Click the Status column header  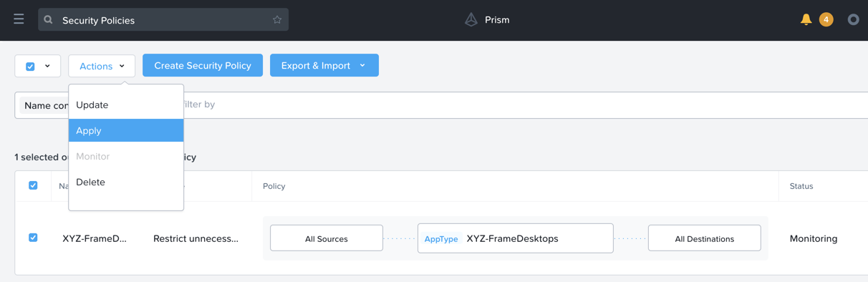[x=801, y=186]
